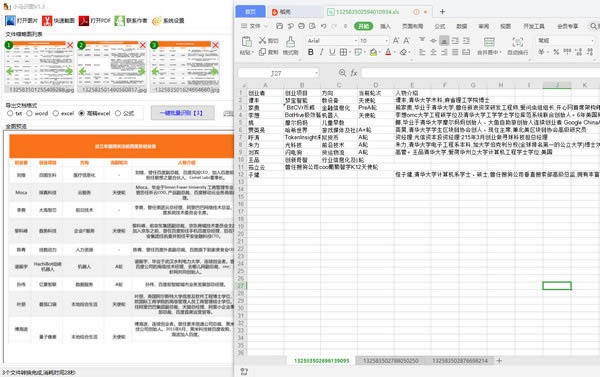Add a new sheet with the plus icon
Viewport: 600px width, 377px height.
(499, 361)
